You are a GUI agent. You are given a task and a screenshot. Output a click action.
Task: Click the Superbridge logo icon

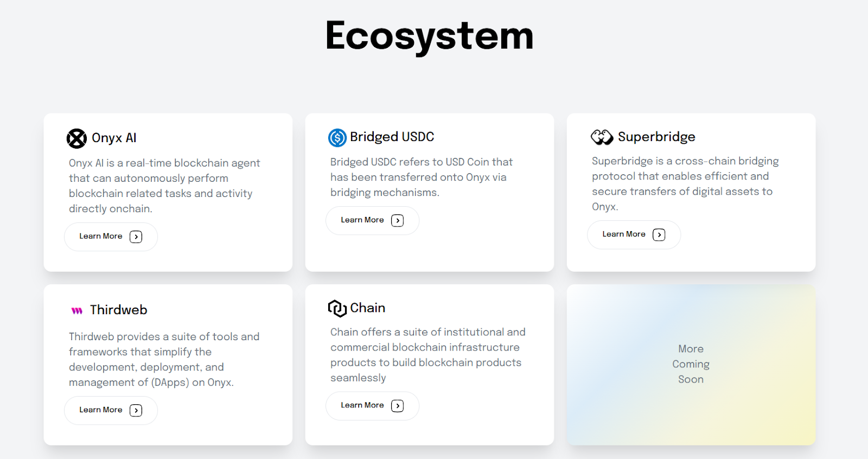point(602,137)
